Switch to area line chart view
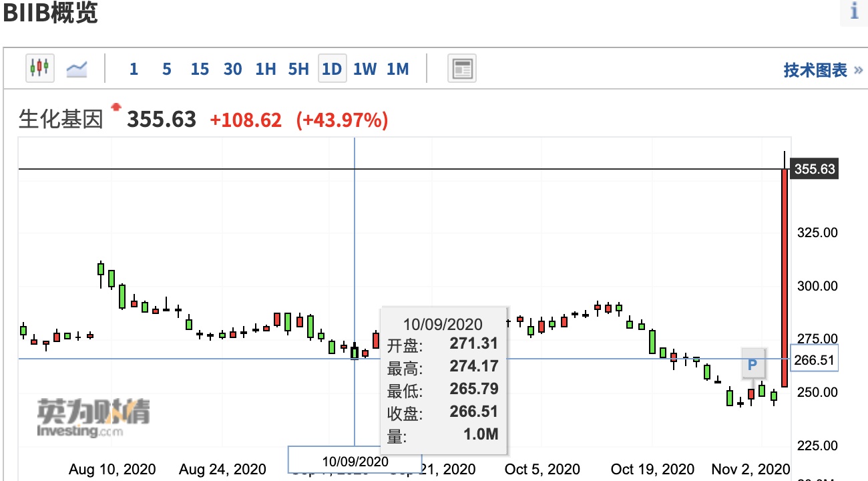Screen dimensions: 868x481 [77, 68]
